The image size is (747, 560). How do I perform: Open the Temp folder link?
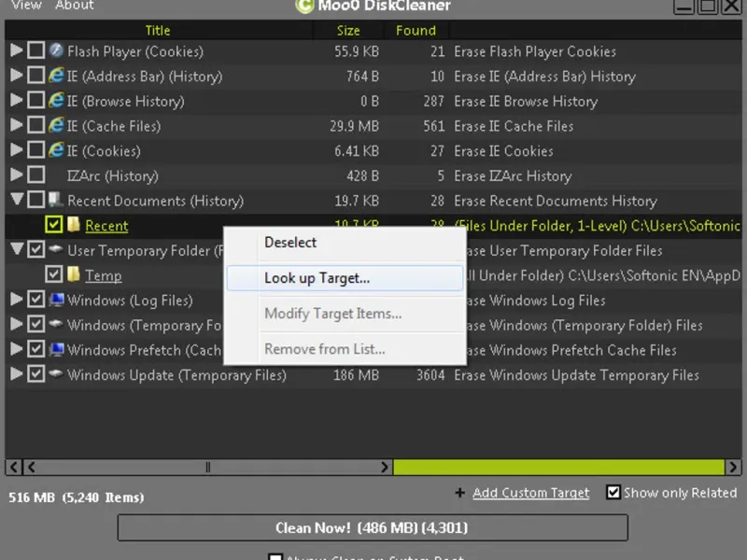click(104, 275)
